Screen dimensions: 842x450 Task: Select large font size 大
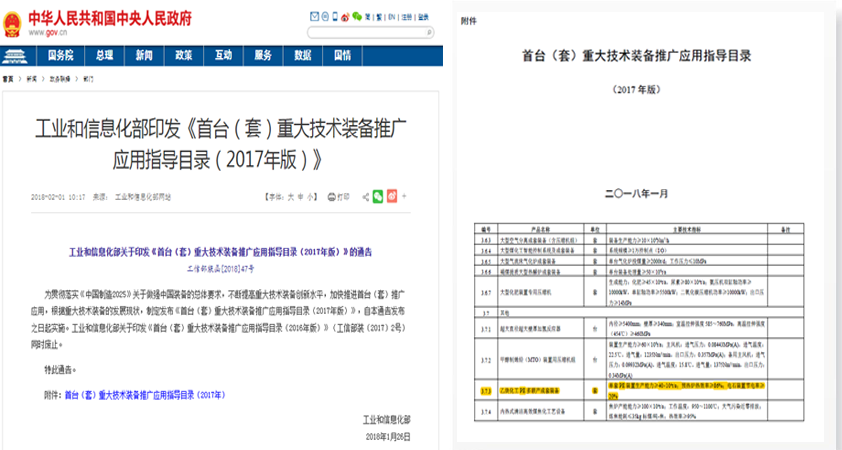click(291, 197)
